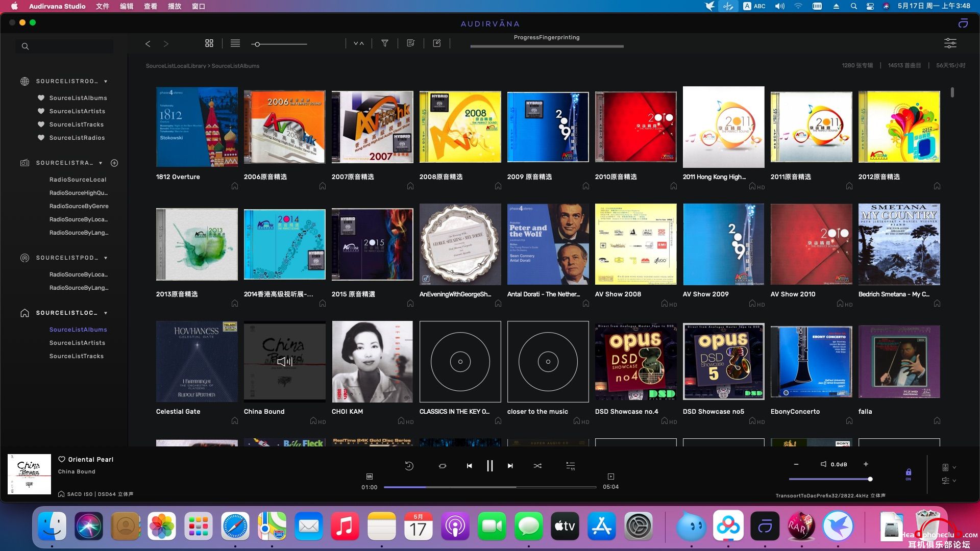Toggle heart next to SourceListRadios
Screen dimensions: 980x551
tap(41, 138)
